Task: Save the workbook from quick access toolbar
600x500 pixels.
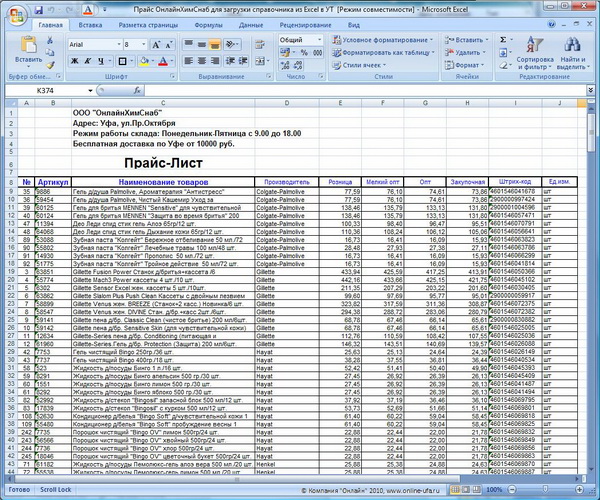Action: coord(39,10)
